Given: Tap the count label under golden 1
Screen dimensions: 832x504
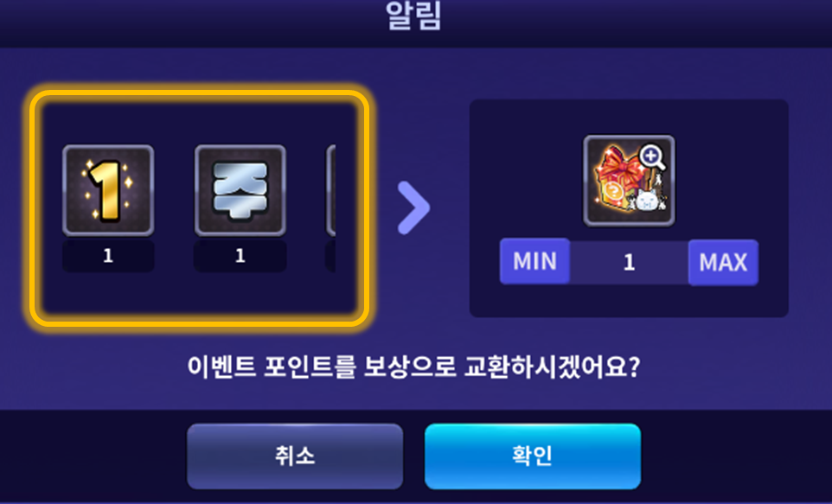Looking at the screenshot, I should 108,256.
